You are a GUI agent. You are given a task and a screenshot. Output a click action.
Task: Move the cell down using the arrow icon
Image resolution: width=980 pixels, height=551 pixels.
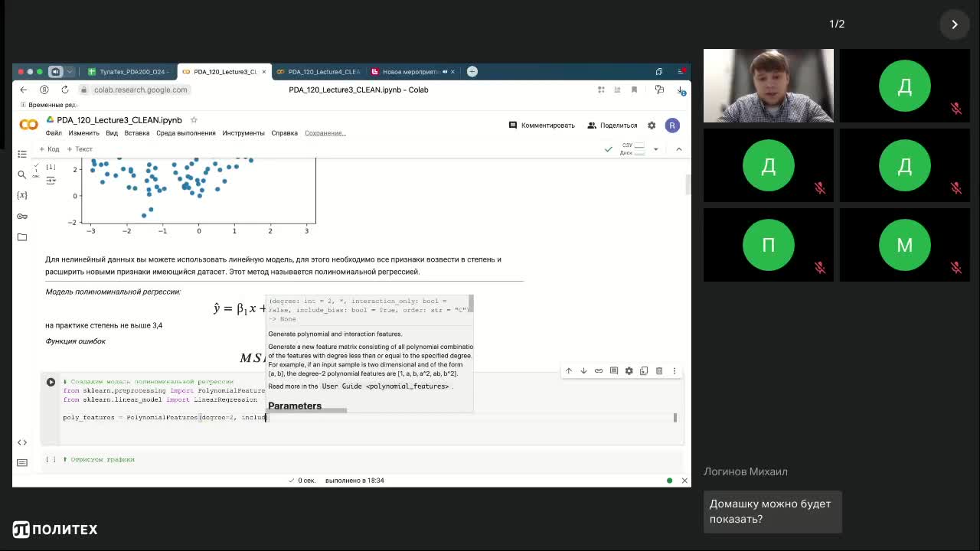[x=583, y=370]
